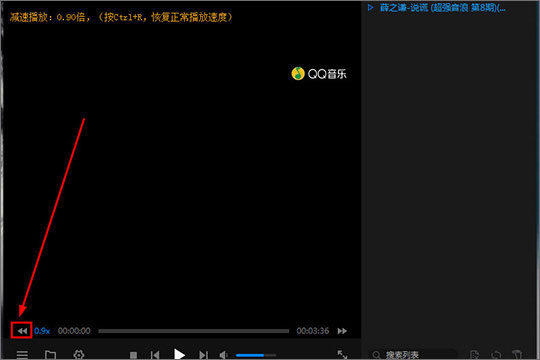Click the stop playback square button
Screen dimensions: 540x360
tap(133, 355)
